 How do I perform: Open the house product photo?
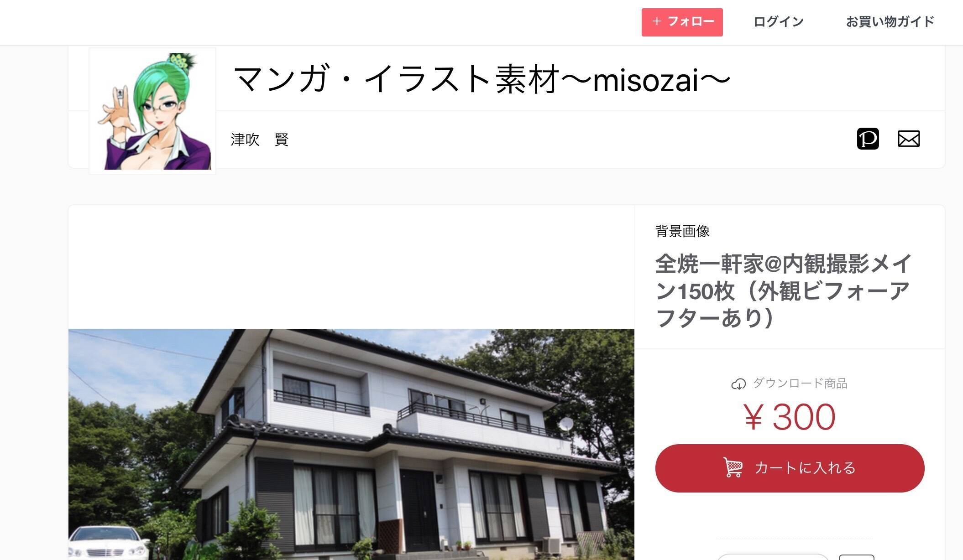(x=351, y=444)
